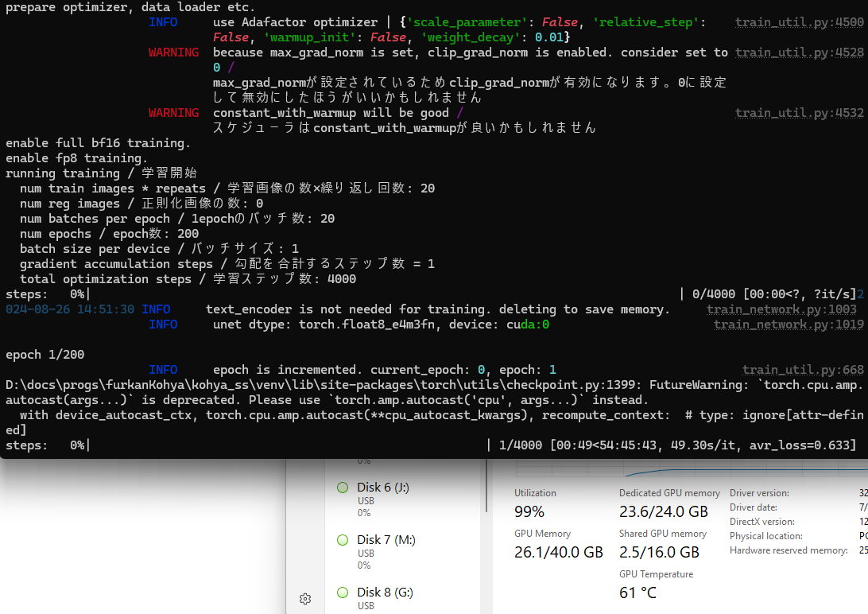Click 'enable fp8 training.' line
The height and width of the screenshot is (614, 868).
pos(76,158)
